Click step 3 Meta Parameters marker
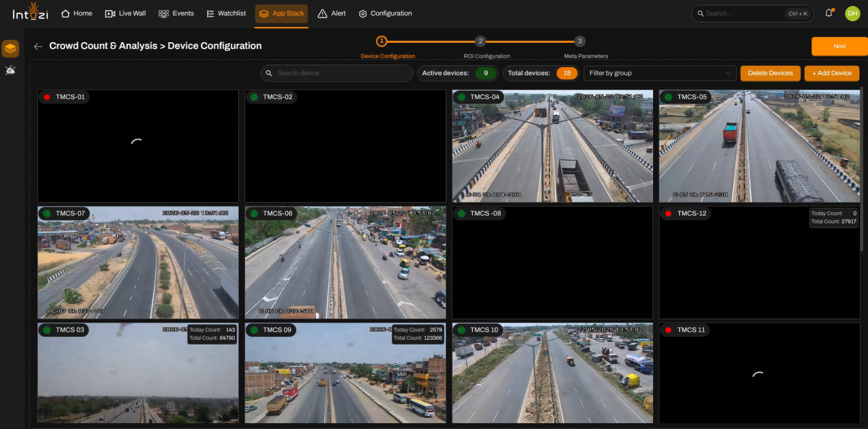Screen dimensions: 868x429 coord(579,41)
